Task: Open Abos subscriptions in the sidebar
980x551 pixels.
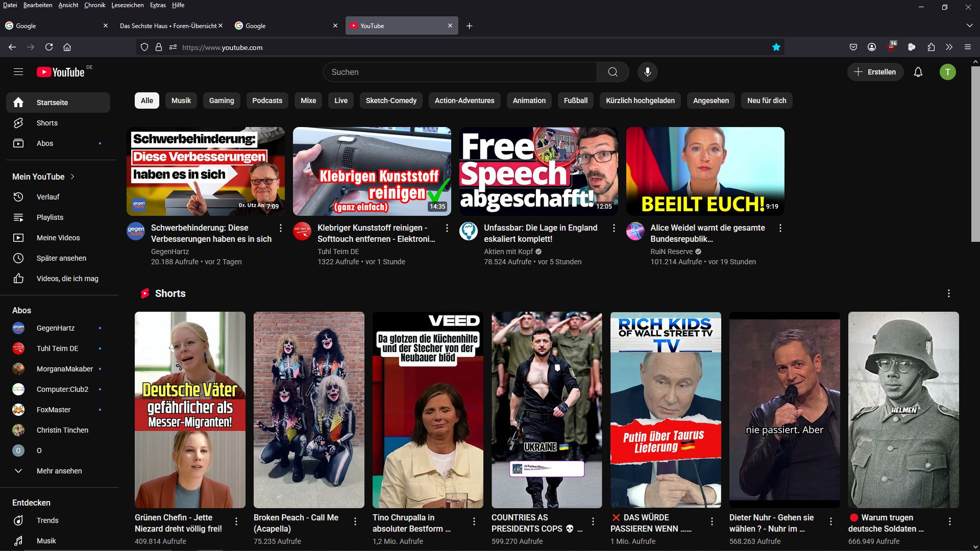Action: [x=58, y=143]
